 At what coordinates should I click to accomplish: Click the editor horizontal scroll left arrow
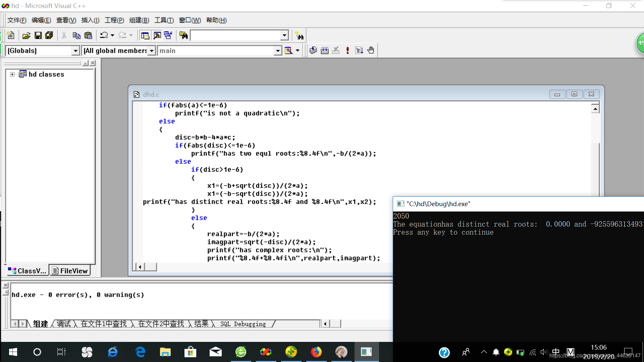(x=140, y=267)
